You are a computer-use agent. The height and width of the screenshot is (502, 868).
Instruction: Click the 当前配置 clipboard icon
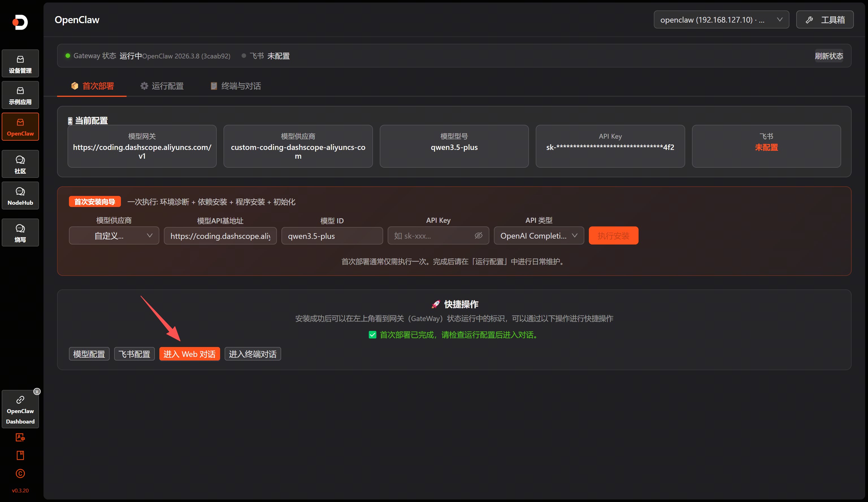(70, 121)
